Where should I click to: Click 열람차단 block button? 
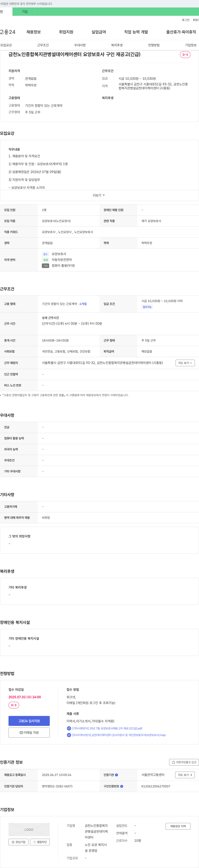(40, 842)
